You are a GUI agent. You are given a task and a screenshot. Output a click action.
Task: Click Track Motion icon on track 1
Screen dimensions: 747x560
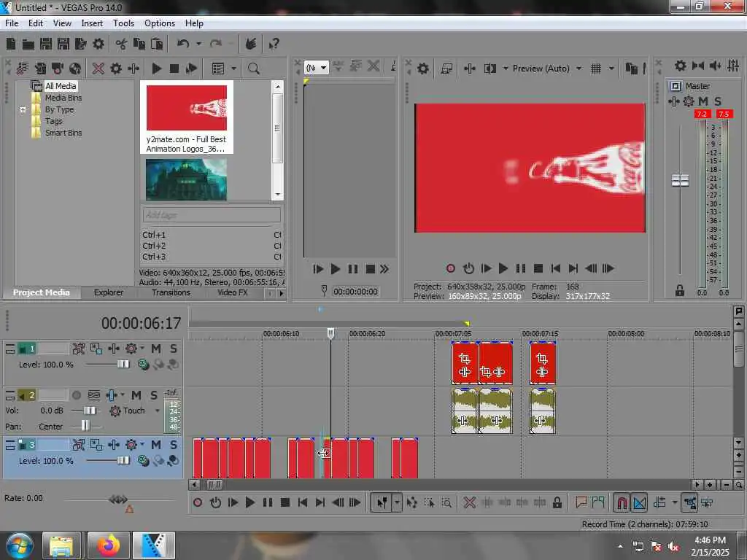tap(79, 349)
